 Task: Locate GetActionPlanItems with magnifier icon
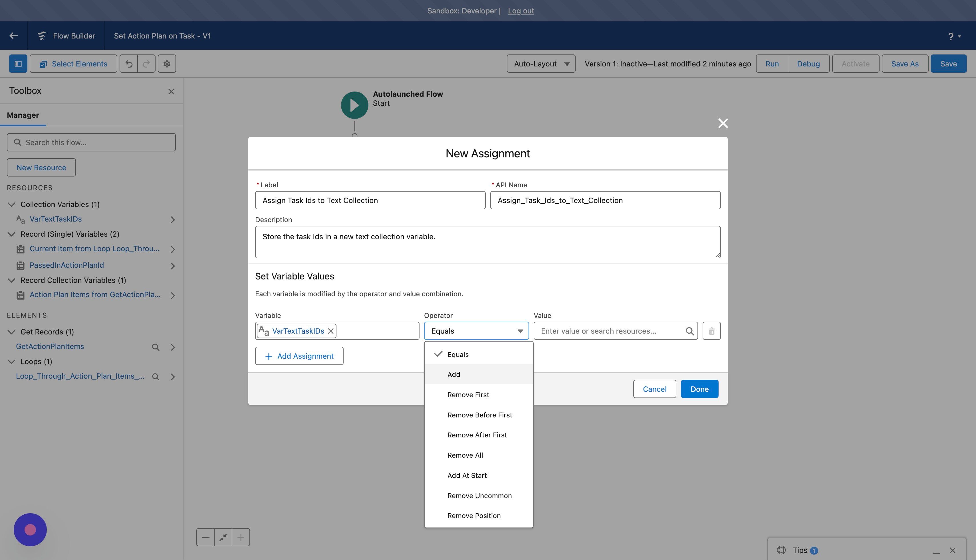click(156, 347)
